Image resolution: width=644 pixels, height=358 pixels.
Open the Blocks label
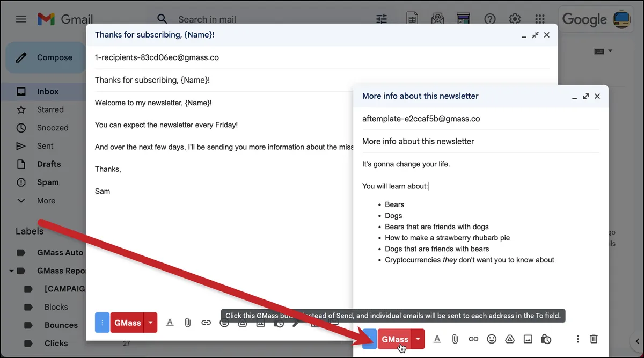click(x=56, y=307)
